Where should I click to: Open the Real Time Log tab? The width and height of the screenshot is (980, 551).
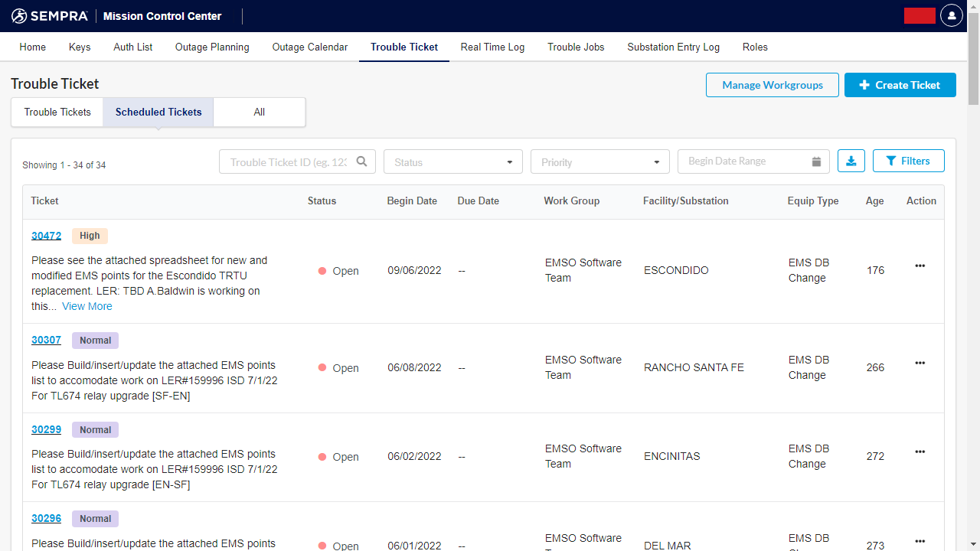(492, 47)
